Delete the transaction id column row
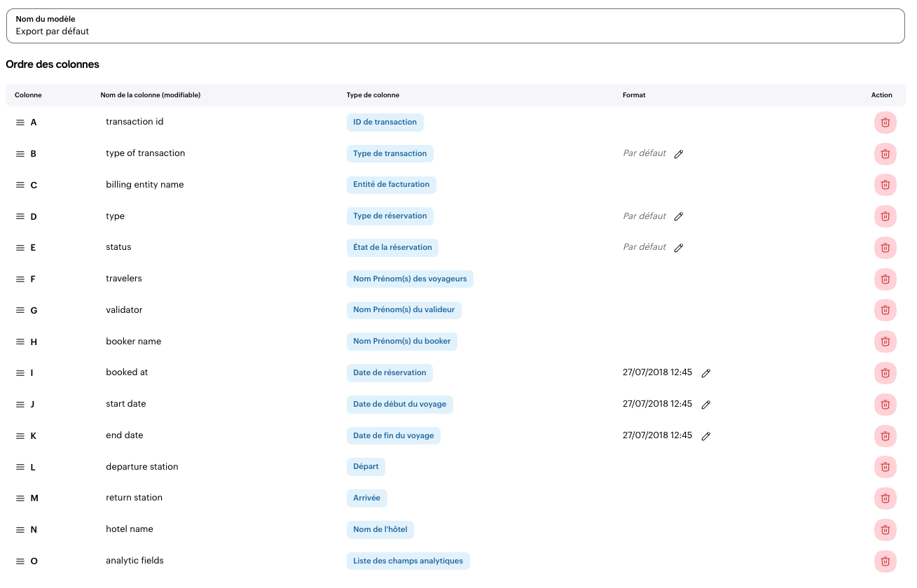Viewport: 917px width, 588px height. coord(885,122)
